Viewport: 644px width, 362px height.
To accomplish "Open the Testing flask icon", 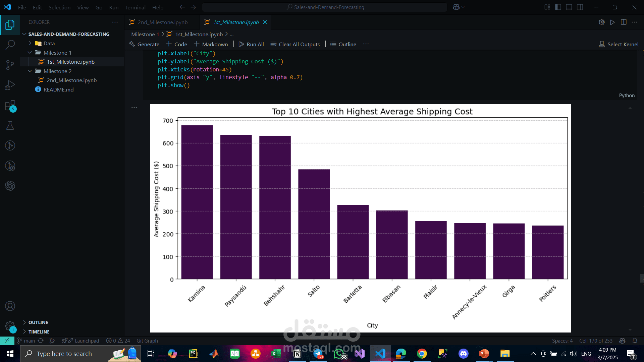I will click(x=10, y=125).
